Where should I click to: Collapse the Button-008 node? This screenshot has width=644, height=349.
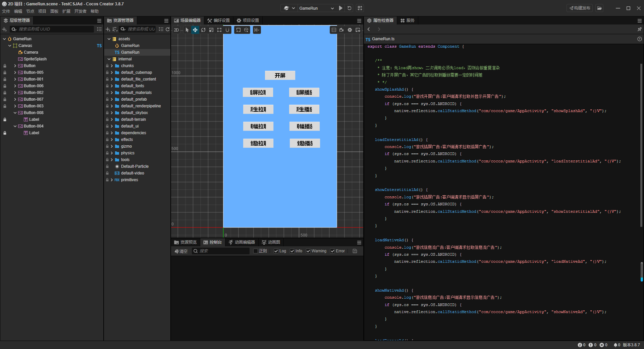click(x=15, y=113)
